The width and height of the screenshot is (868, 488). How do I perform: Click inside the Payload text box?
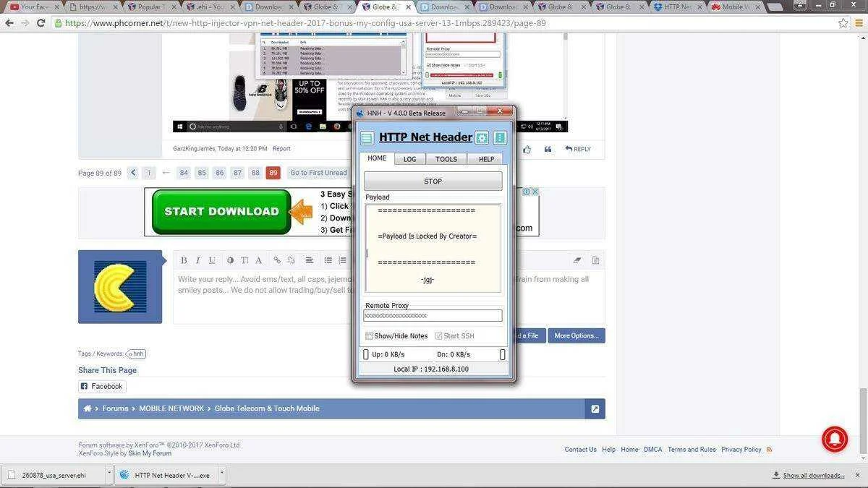pyautogui.click(x=433, y=248)
